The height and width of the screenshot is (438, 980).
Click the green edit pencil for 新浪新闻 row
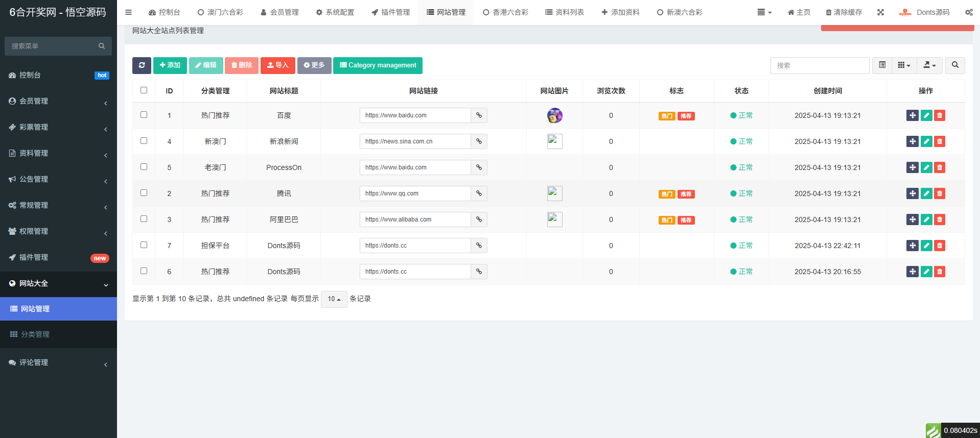pos(926,141)
